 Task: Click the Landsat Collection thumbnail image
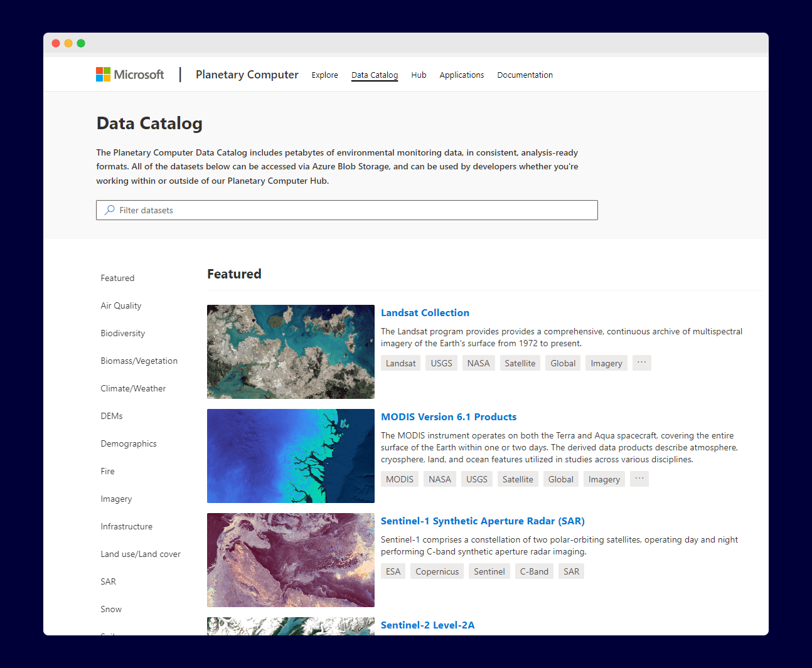pyautogui.click(x=291, y=351)
